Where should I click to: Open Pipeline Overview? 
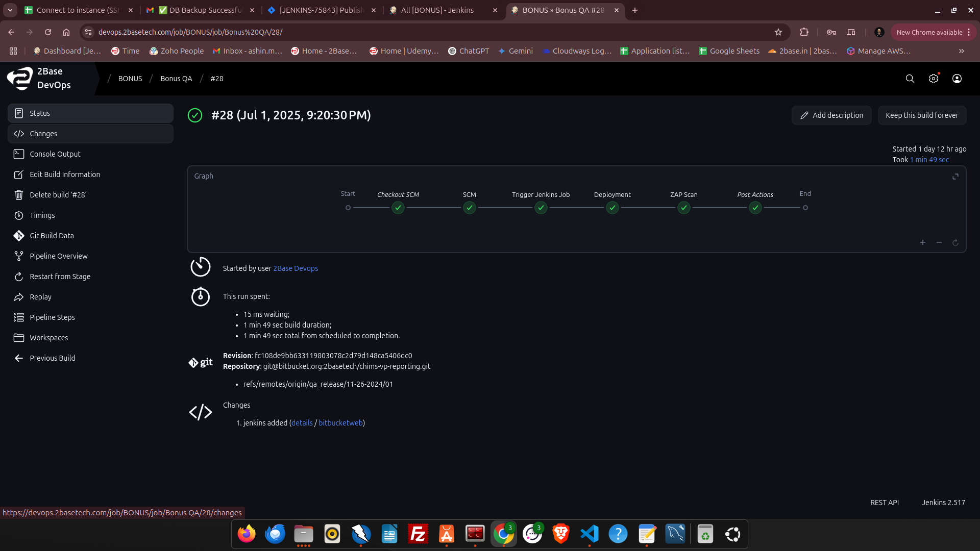coord(90,256)
